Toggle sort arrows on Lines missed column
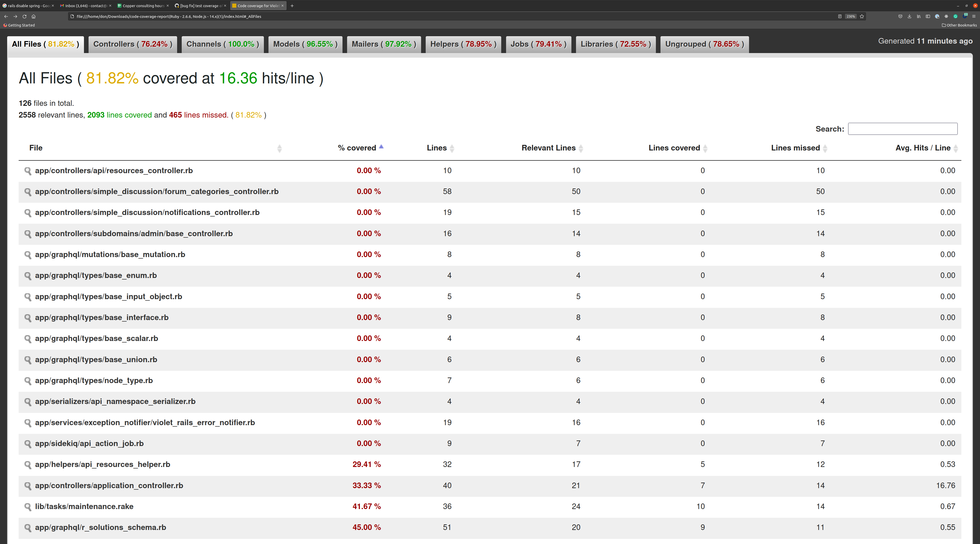980x544 pixels. click(825, 148)
